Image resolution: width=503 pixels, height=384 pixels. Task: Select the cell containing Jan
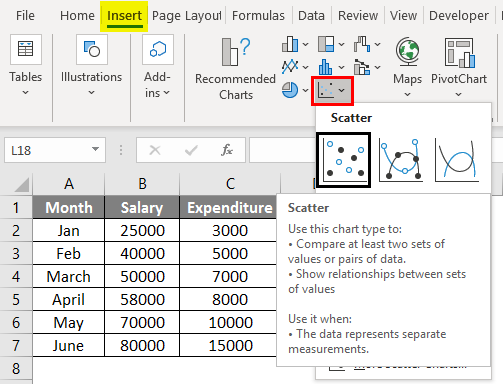(x=69, y=230)
